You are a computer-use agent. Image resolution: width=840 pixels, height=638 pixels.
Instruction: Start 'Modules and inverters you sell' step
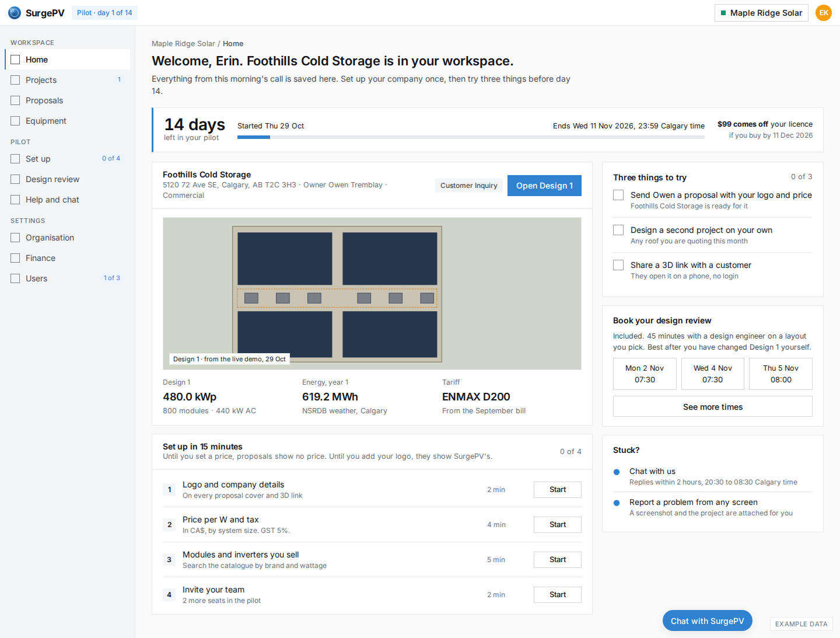click(x=558, y=560)
